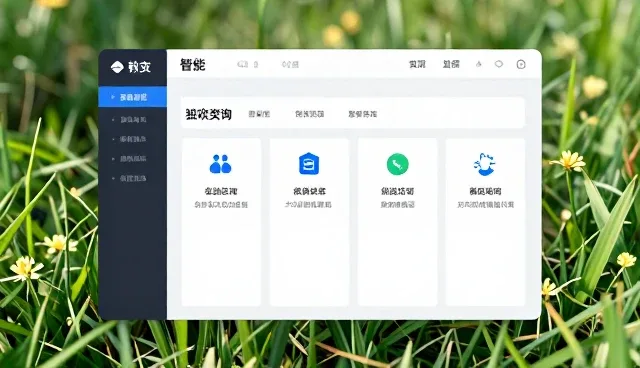
Task: Click the title text under the two-people icon
Action: pyautogui.click(x=221, y=191)
